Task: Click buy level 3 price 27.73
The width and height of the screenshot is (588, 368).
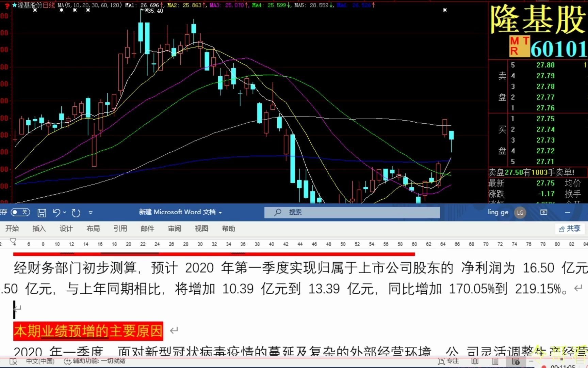Action: (545, 140)
